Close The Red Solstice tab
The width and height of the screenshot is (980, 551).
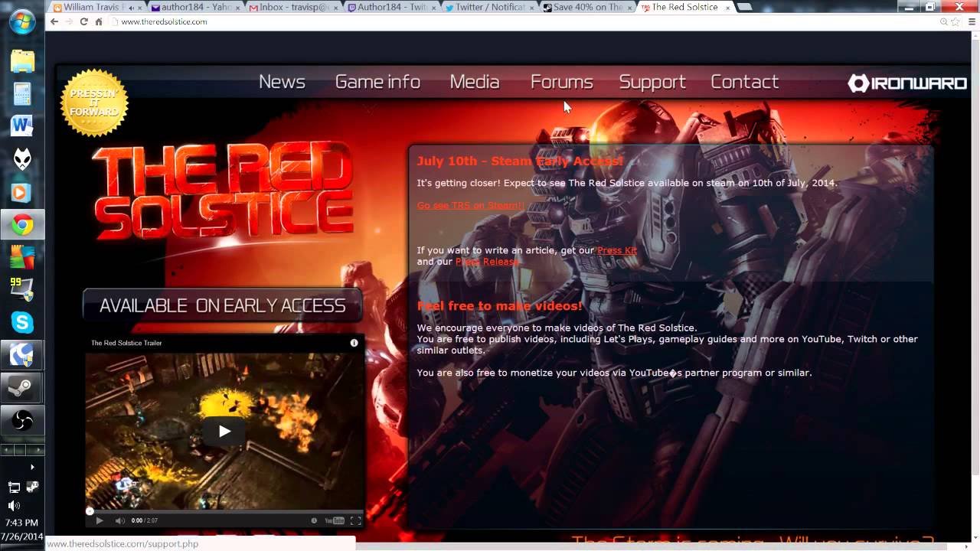(727, 8)
